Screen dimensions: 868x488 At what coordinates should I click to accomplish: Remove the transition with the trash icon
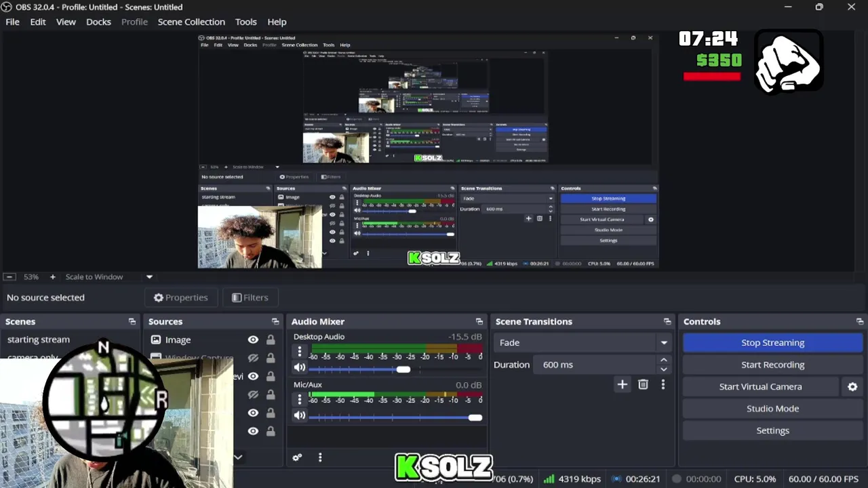(643, 384)
